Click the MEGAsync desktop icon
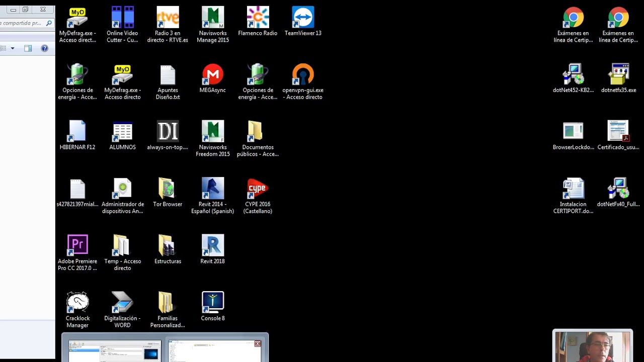 coord(213,78)
